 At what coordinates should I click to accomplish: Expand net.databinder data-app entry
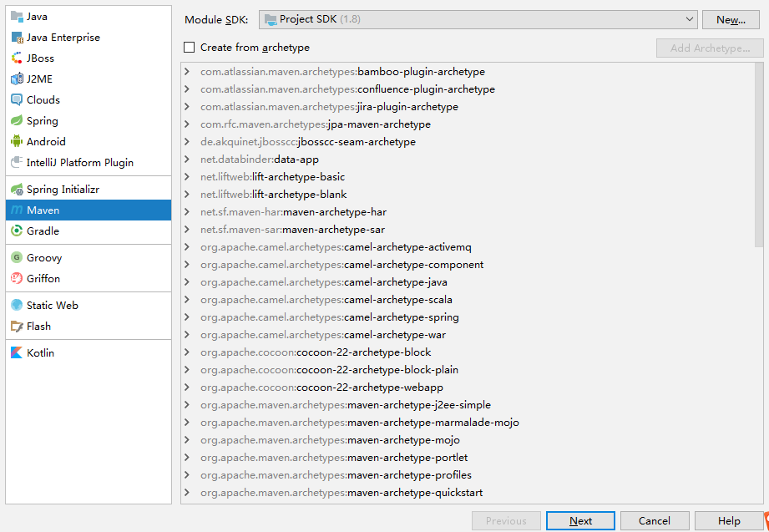187,159
